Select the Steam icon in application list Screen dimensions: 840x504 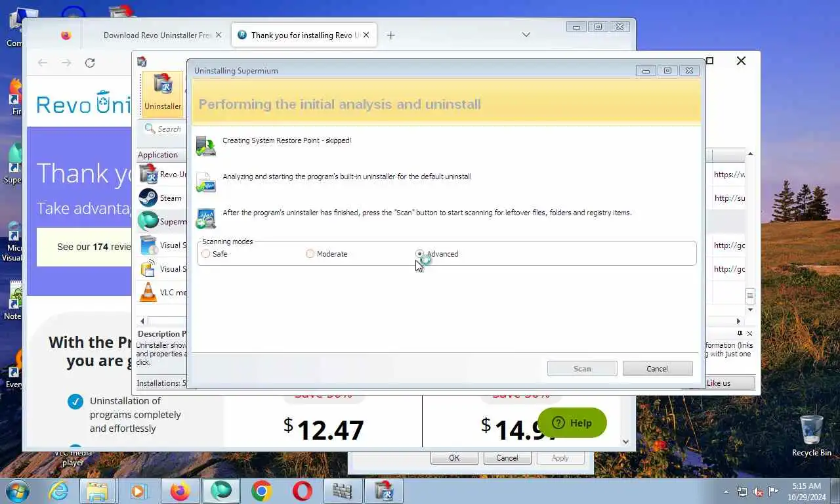click(x=148, y=198)
